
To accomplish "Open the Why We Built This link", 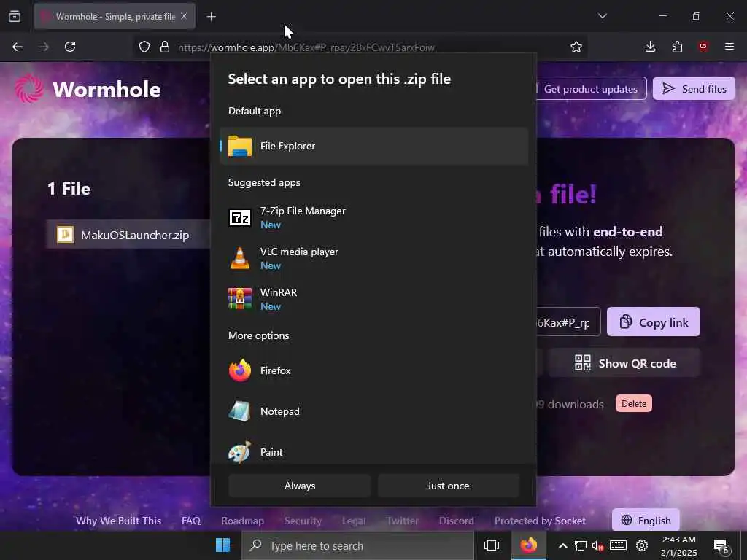I will pos(119,521).
